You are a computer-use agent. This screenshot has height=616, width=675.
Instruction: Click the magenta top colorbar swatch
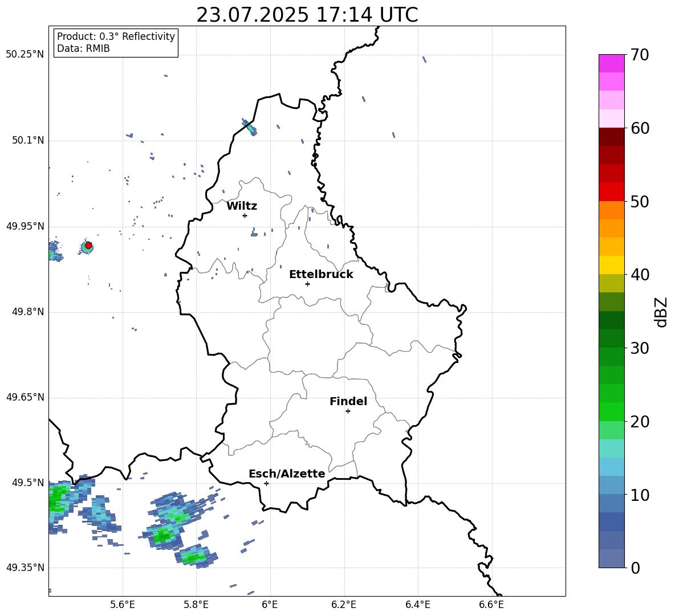612,64
